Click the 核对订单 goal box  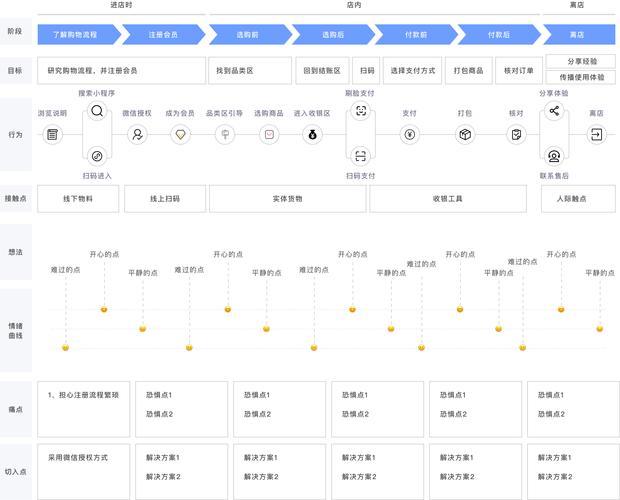(519, 71)
